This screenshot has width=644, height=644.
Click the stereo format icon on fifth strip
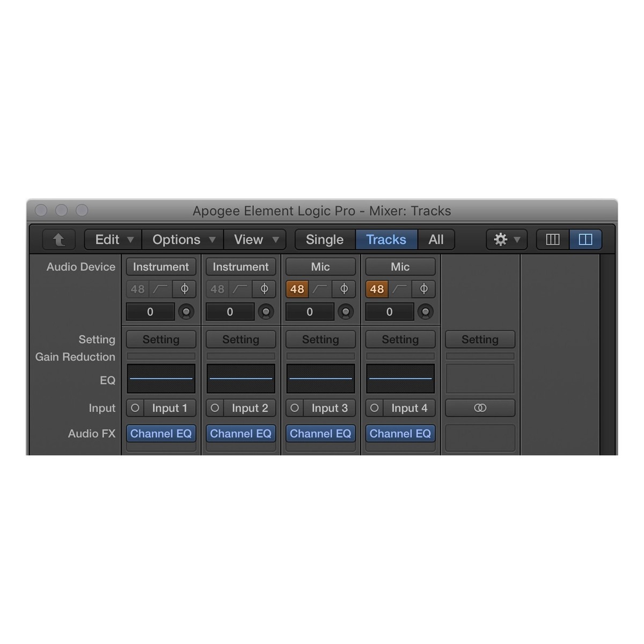coord(480,408)
